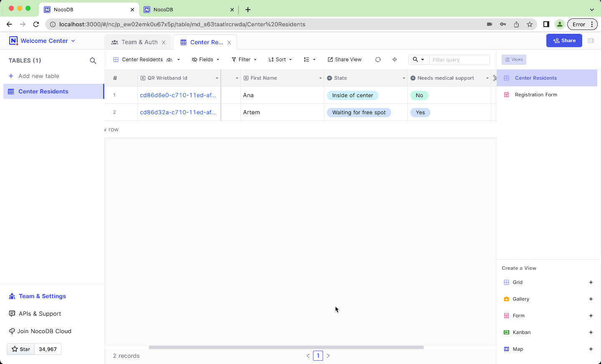Toggle the right sidebar panel icon beside Share
The width and height of the screenshot is (601, 364).
(x=591, y=40)
